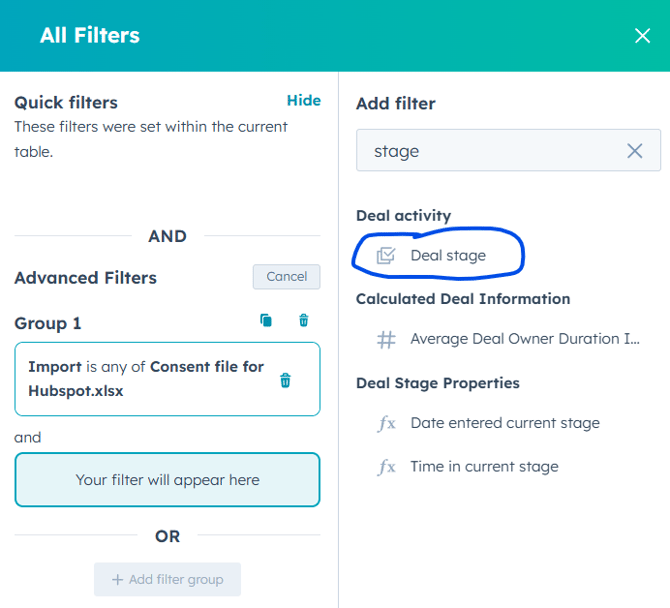Viewport: 670px width, 608px height.
Task: Pick Time in current stage filter
Action: pyautogui.click(x=484, y=467)
